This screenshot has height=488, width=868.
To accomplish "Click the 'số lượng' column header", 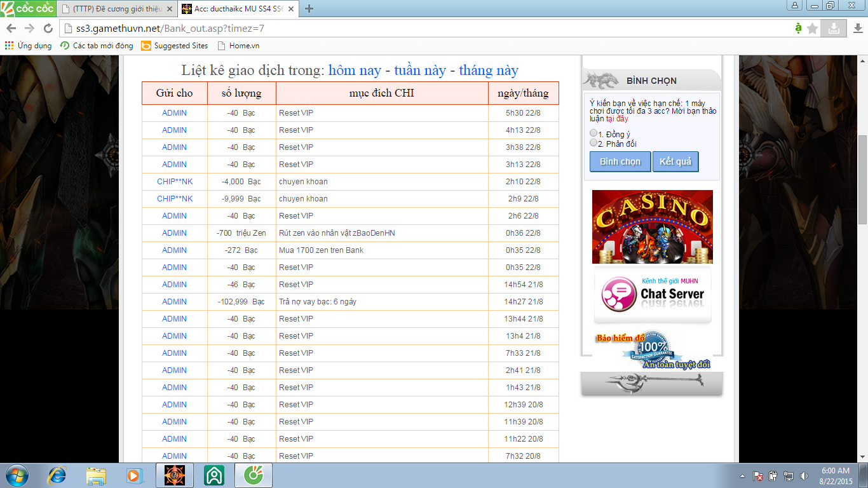I will coord(241,93).
